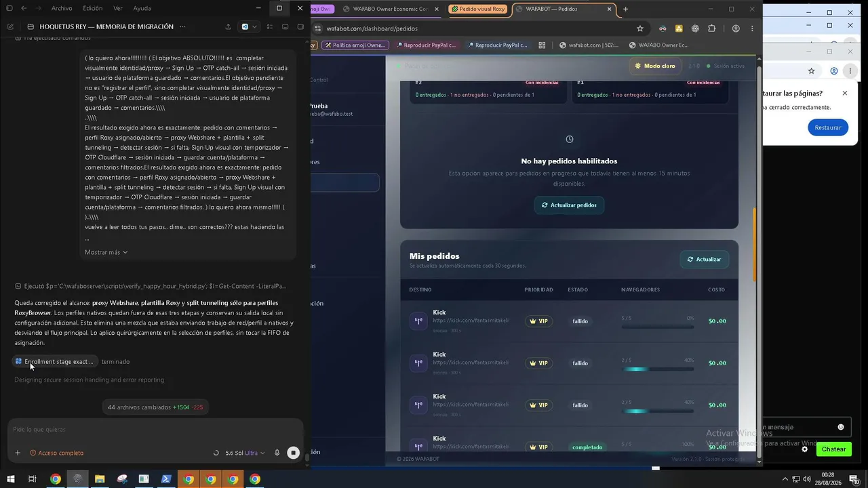Click the VIP badge in first Kick row
Image resolution: width=868 pixels, height=488 pixels.
click(x=538, y=321)
